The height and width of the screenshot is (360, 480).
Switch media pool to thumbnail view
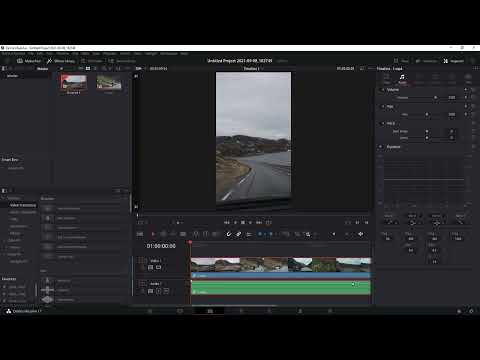click(88, 68)
